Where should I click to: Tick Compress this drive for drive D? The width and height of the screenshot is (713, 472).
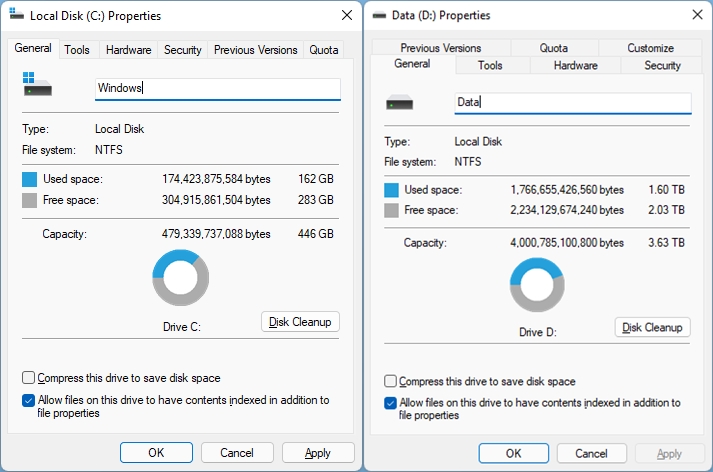pos(390,381)
